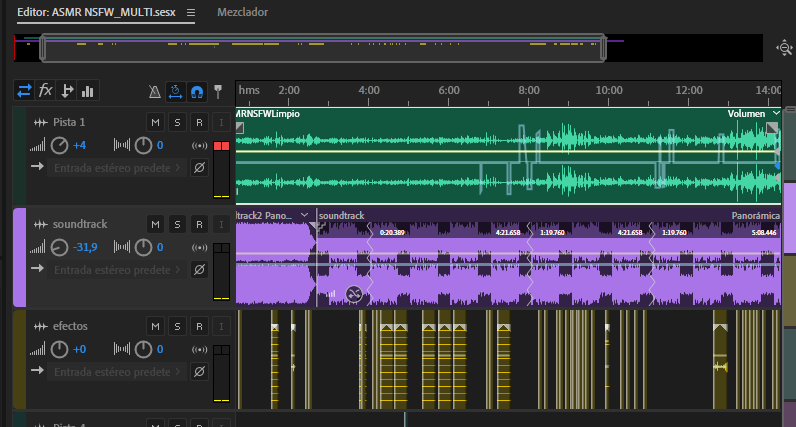
Task: Toggle global clip stretching button
Action: 176,91
